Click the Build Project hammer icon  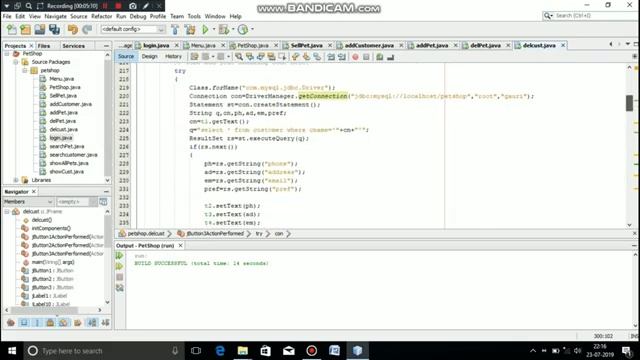(175, 29)
